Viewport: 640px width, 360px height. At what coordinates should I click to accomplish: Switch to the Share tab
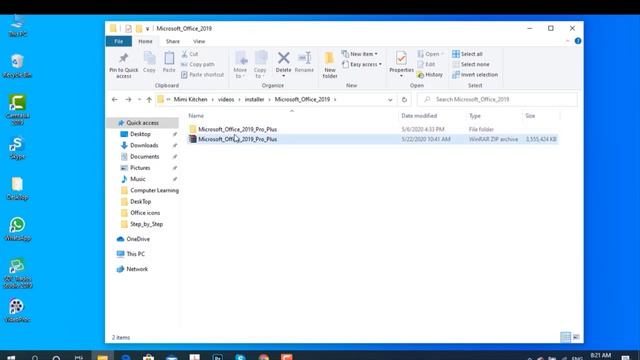pos(173,41)
